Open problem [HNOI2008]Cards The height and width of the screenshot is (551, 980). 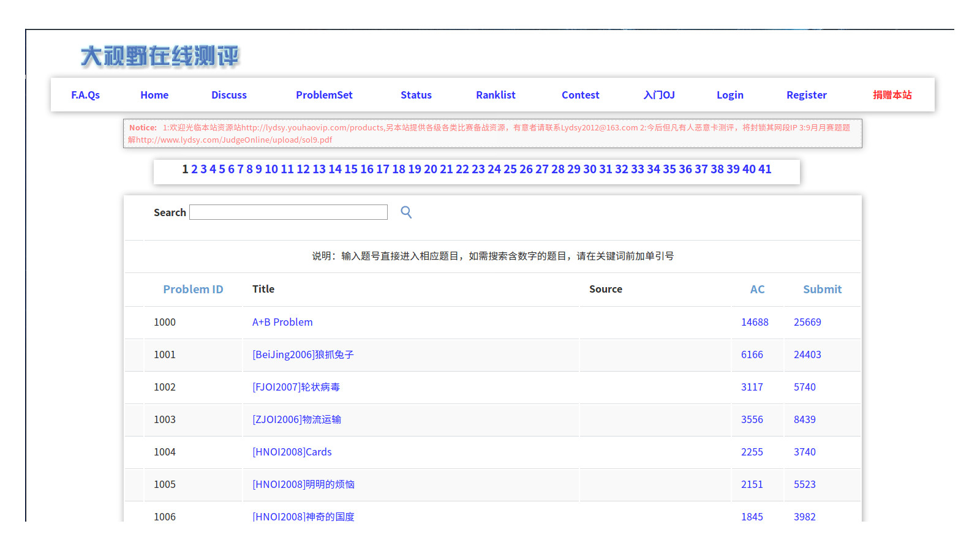(x=292, y=452)
